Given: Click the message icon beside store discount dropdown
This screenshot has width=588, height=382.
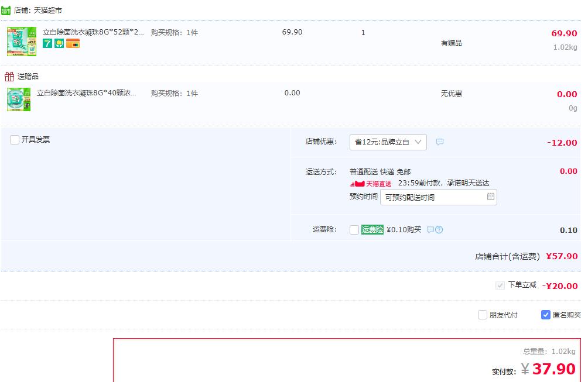Looking at the screenshot, I should (x=440, y=142).
